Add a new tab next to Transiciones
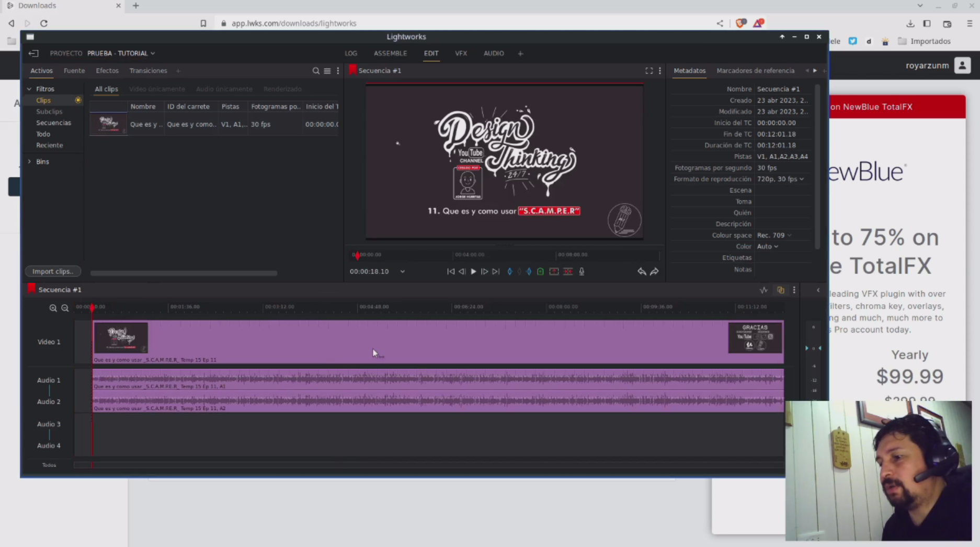Screen dimensions: 980x547 [x=178, y=71]
